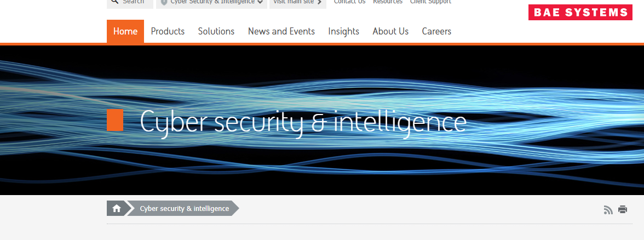This screenshot has width=644, height=240.
Task: Open the Products navigation menu
Action: coord(168,31)
